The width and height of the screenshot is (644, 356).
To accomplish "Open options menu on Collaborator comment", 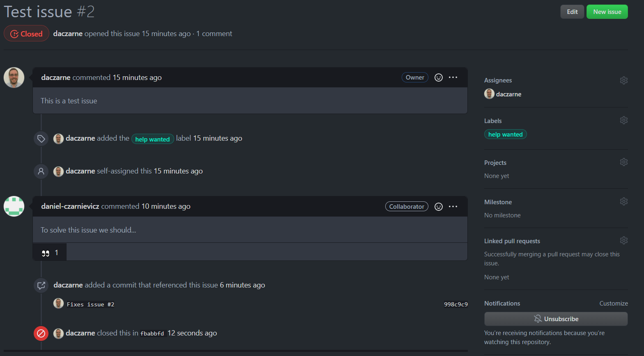I will pyautogui.click(x=453, y=207).
